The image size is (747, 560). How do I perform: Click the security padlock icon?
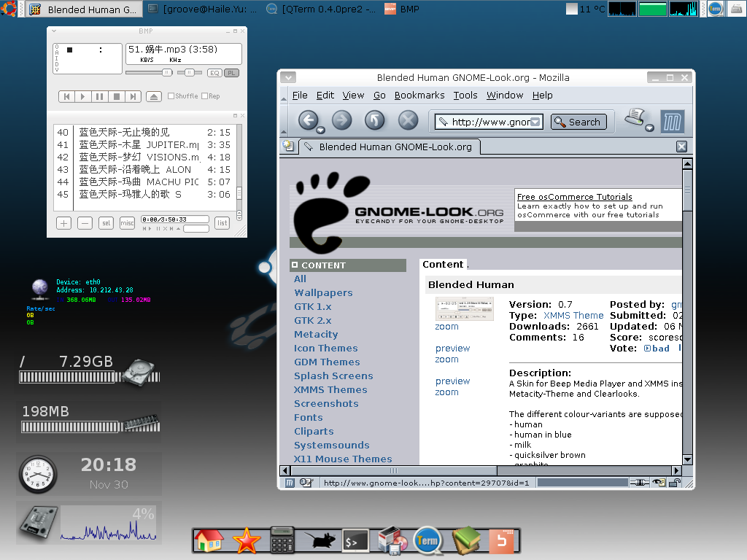click(x=675, y=483)
